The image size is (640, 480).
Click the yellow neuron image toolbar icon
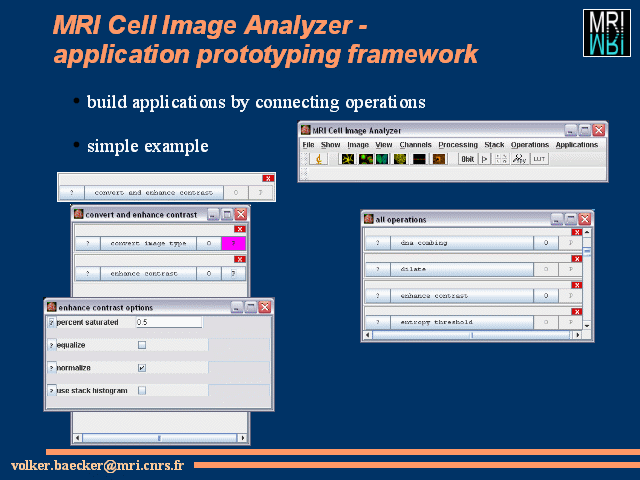click(x=348, y=159)
